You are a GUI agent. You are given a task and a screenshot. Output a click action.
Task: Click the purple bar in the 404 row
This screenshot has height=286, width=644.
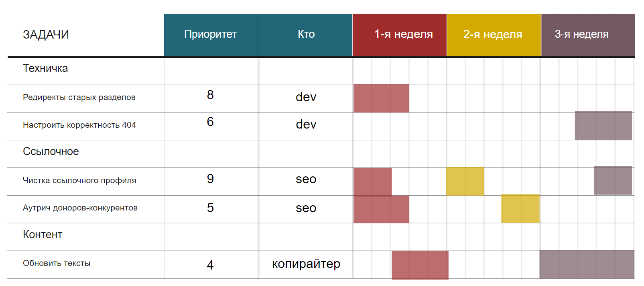[603, 126]
